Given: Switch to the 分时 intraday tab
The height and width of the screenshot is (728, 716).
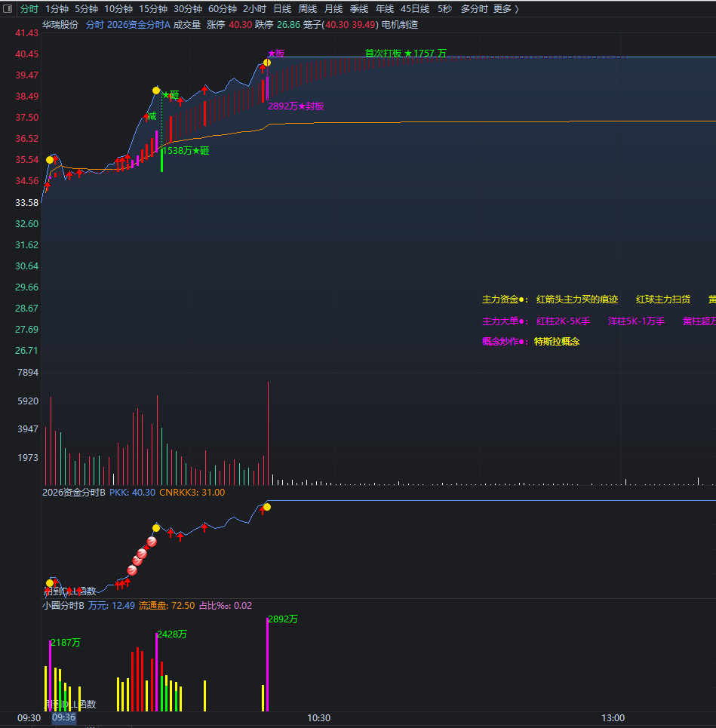Looking at the screenshot, I should pyautogui.click(x=29, y=9).
